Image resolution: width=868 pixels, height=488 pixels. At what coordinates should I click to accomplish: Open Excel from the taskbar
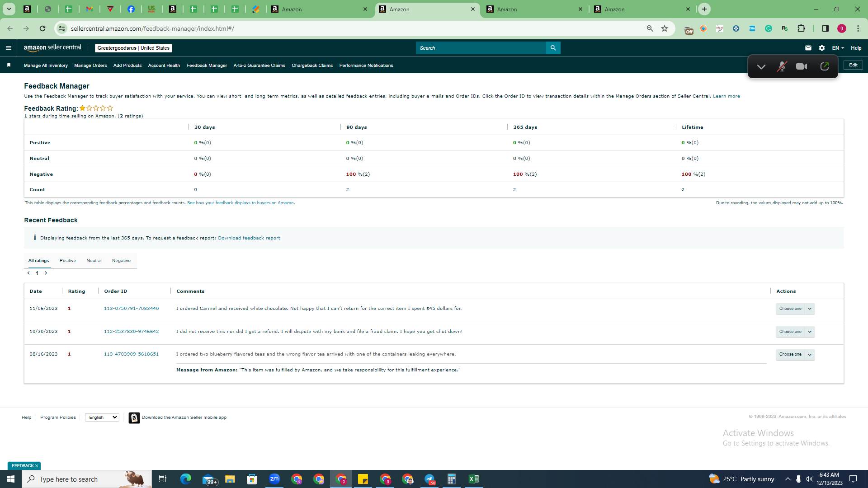(474, 479)
